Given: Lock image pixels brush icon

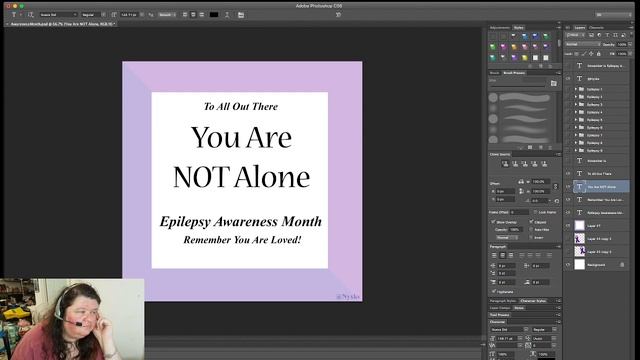Looking at the screenshot, I should pos(584,53).
